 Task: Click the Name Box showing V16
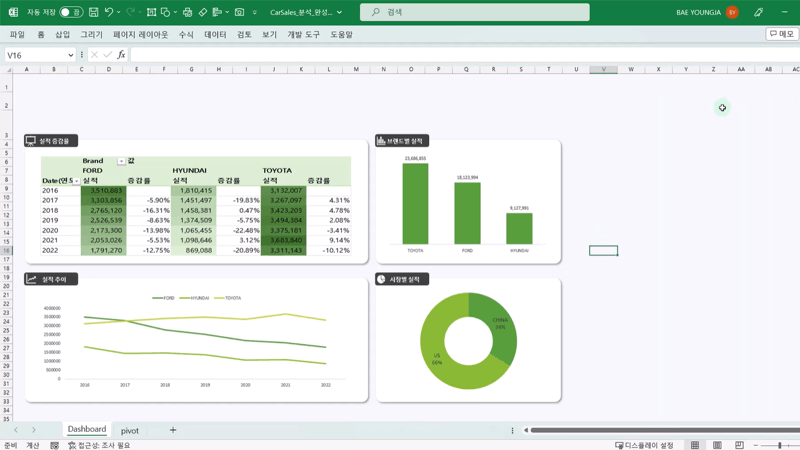pyautogui.click(x=35, y=55)
